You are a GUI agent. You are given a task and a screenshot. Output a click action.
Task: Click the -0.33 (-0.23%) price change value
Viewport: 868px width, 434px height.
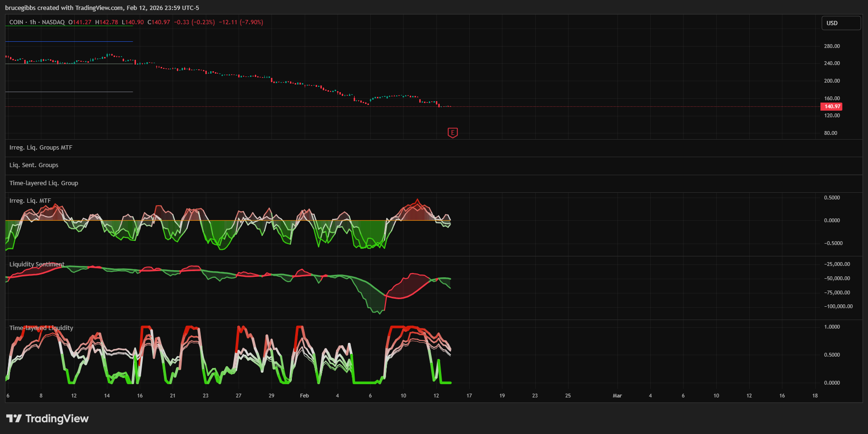coord(194,22)
